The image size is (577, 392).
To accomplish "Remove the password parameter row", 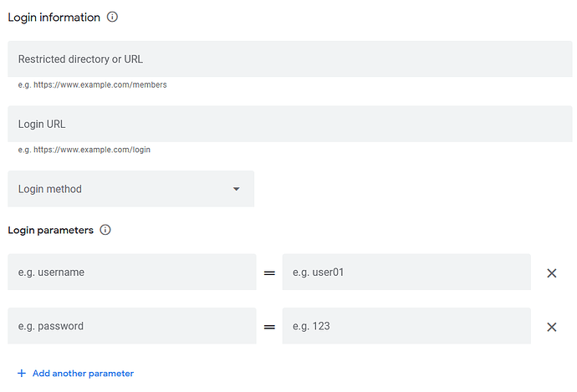I will pyautogui.click(x=551, y=327).
